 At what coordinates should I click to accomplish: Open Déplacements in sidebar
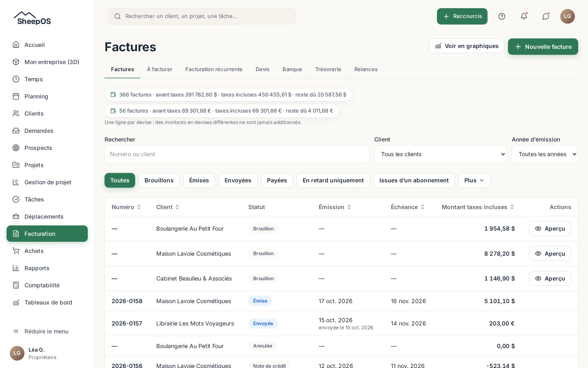pos(47,216)
